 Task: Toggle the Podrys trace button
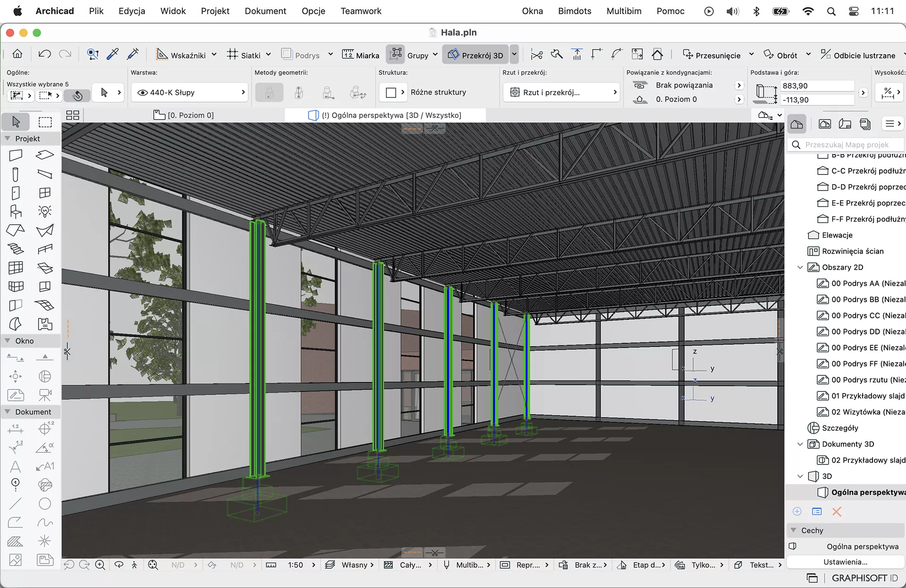pos(301,55)
